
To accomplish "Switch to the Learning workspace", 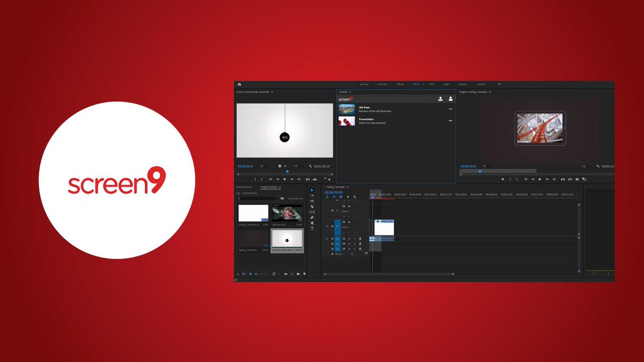I will click(x=364, y=84).
